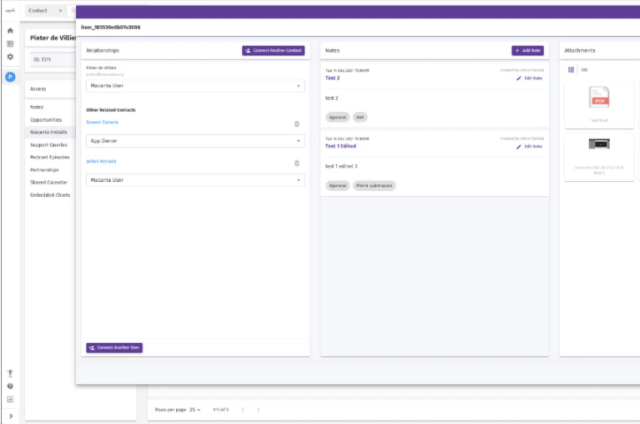Change the rows per page dropdown
Viewport: 640px width, 424px height.
coord(191,409)
